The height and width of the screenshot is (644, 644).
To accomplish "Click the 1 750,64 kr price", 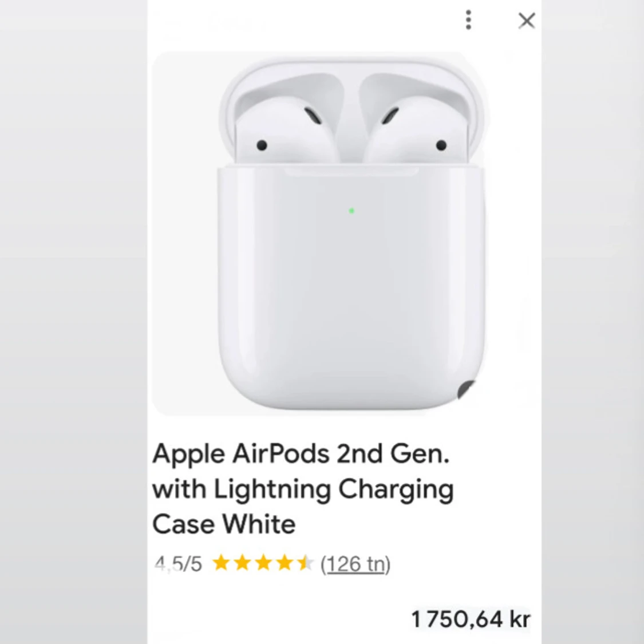I will click(x=471, y=619).
